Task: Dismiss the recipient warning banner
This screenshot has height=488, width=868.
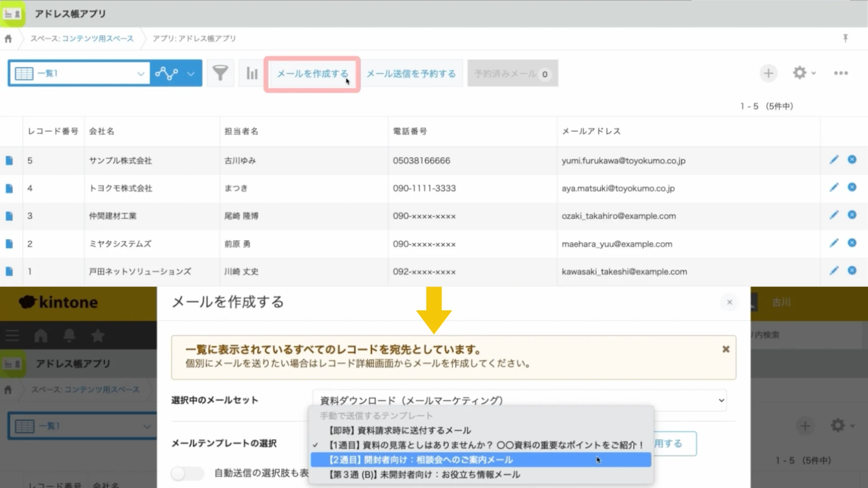Action: [726, 349]
